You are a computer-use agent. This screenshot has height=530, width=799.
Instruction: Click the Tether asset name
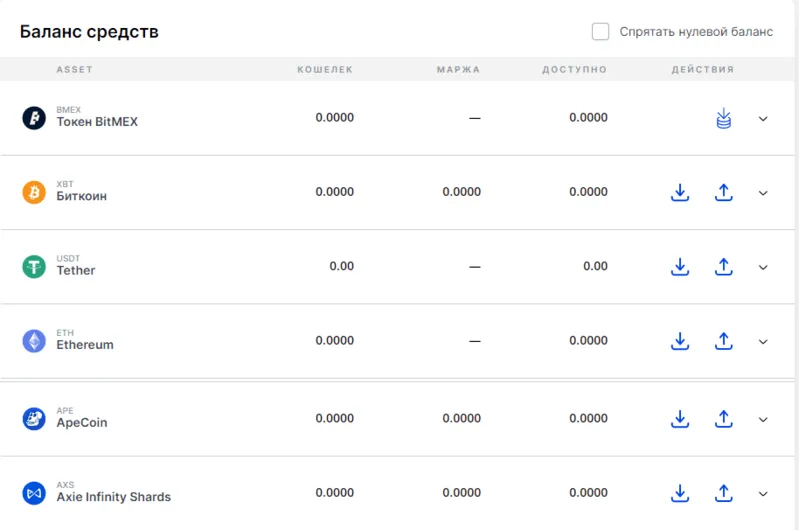point(76,271)
